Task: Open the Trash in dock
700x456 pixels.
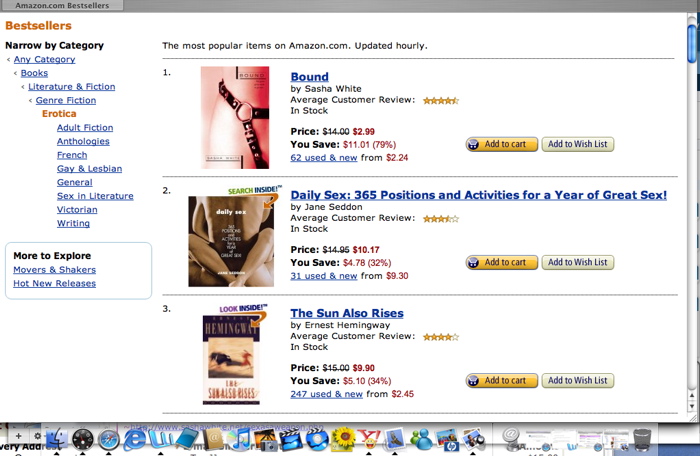Action: 642,439
